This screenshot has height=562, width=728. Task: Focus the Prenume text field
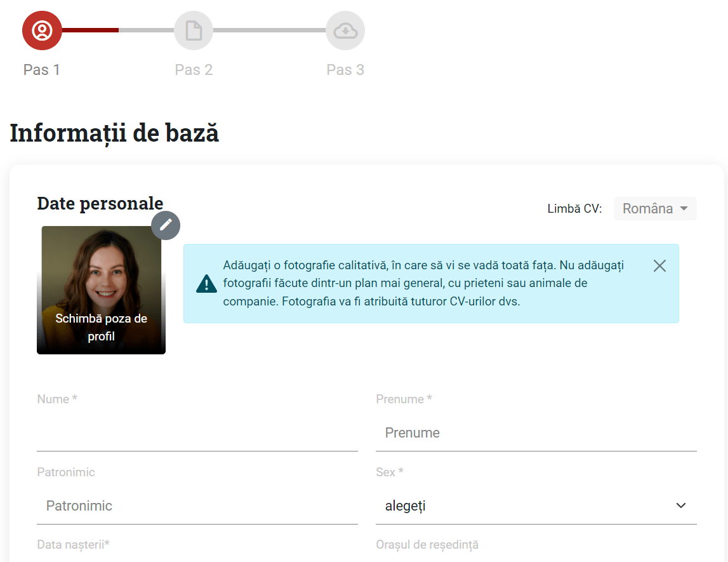tap(536, 433)
